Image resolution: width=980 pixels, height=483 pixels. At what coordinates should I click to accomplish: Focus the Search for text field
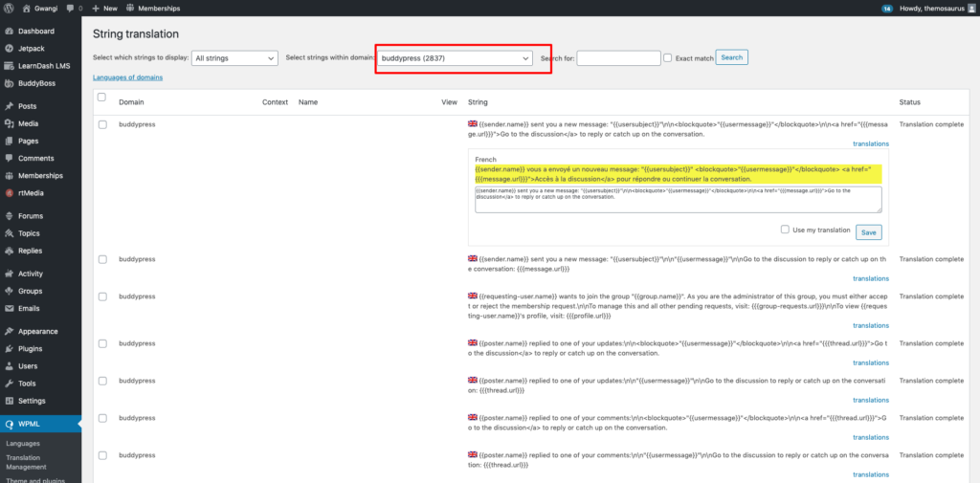619,58
